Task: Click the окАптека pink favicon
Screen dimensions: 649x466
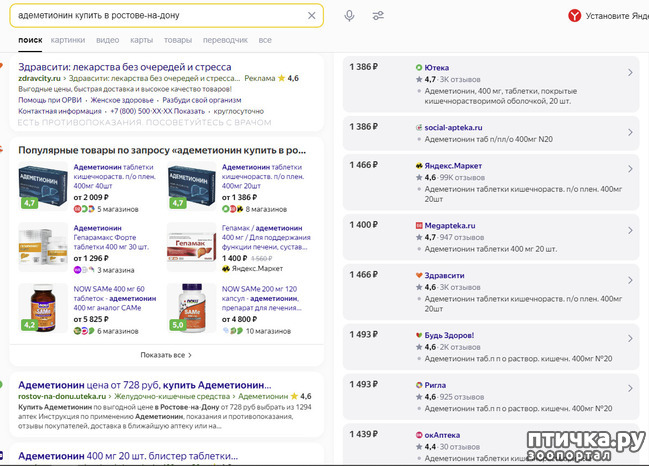Action: [x=419, y=435]
